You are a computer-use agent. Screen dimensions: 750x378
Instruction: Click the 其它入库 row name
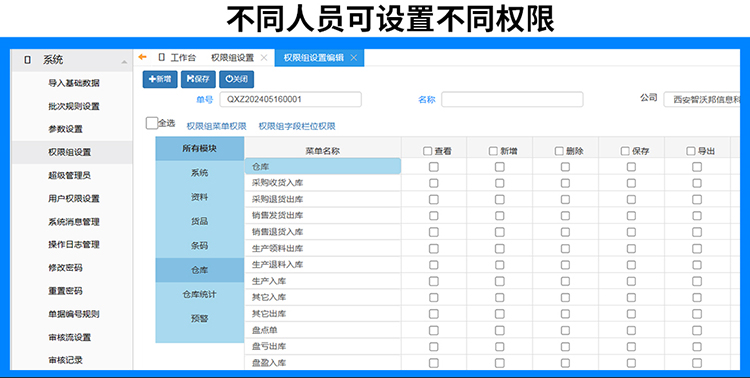click(269, 297)
